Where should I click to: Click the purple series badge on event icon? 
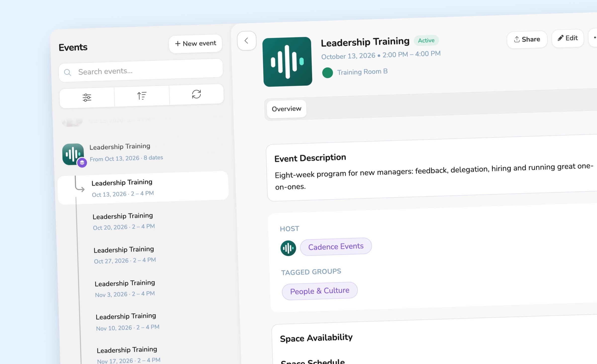pyautogui.click(x=82, y=163)
